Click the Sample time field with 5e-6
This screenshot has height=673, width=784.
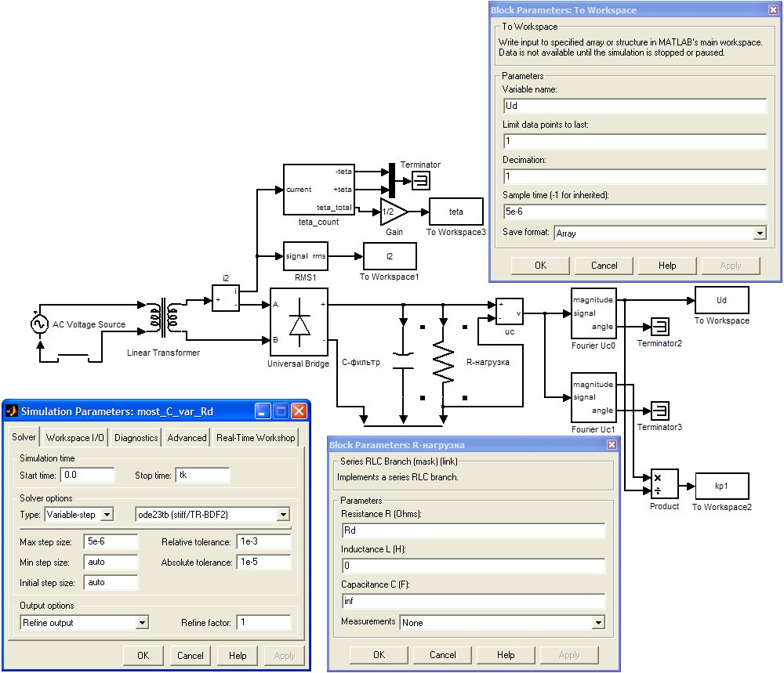point(635,212)
